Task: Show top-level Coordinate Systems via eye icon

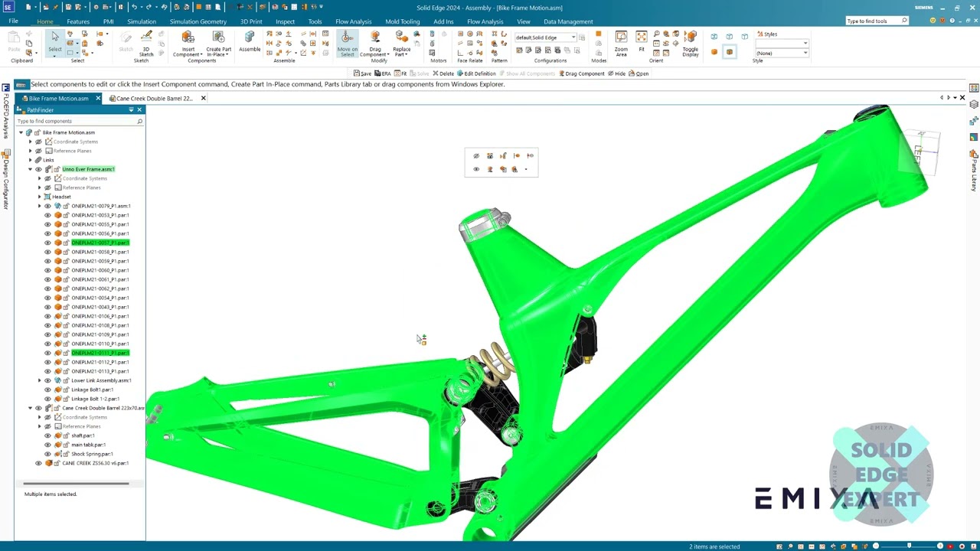Action: pyautogui.click(x=38, y=142)
